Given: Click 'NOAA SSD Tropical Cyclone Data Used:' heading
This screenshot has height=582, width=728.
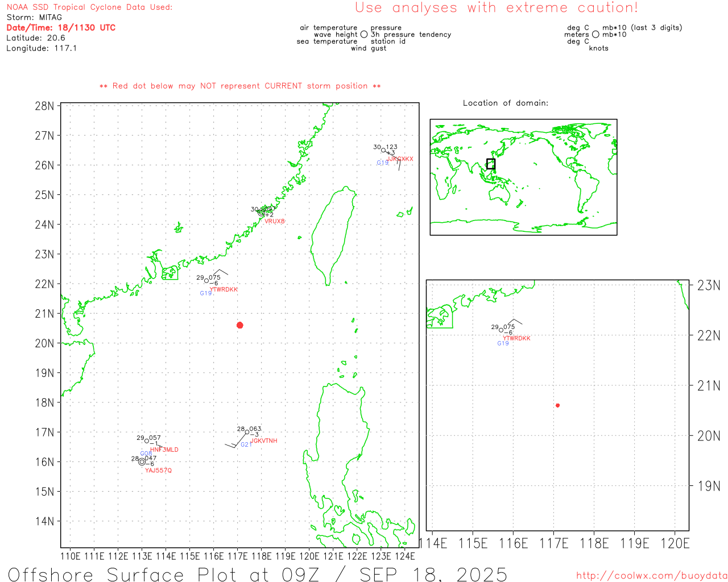Looking at the screenshot, I should point(89,7).
